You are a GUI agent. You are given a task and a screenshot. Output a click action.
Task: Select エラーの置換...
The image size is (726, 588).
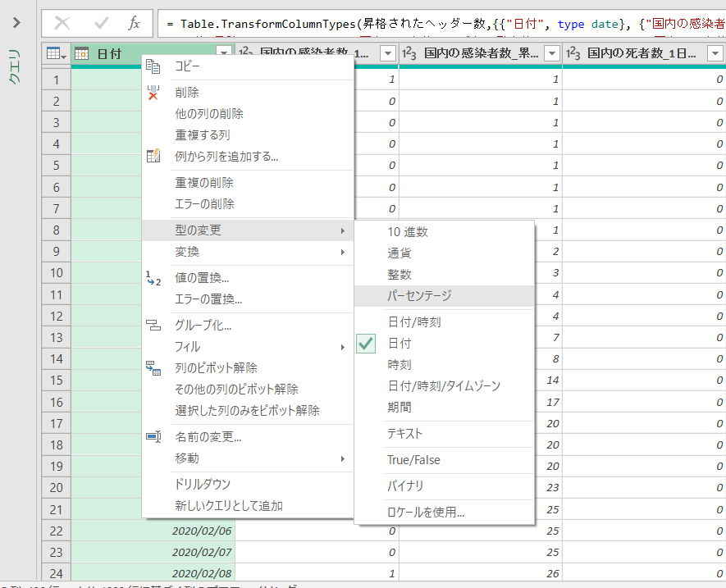tap(208, 299)
